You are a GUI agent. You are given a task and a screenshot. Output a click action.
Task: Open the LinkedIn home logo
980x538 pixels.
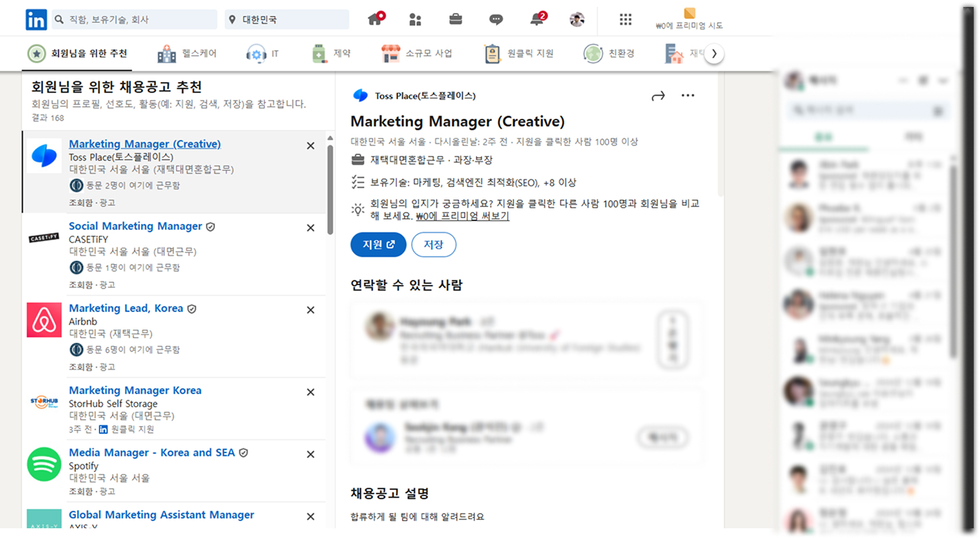(x=36, y=19)
